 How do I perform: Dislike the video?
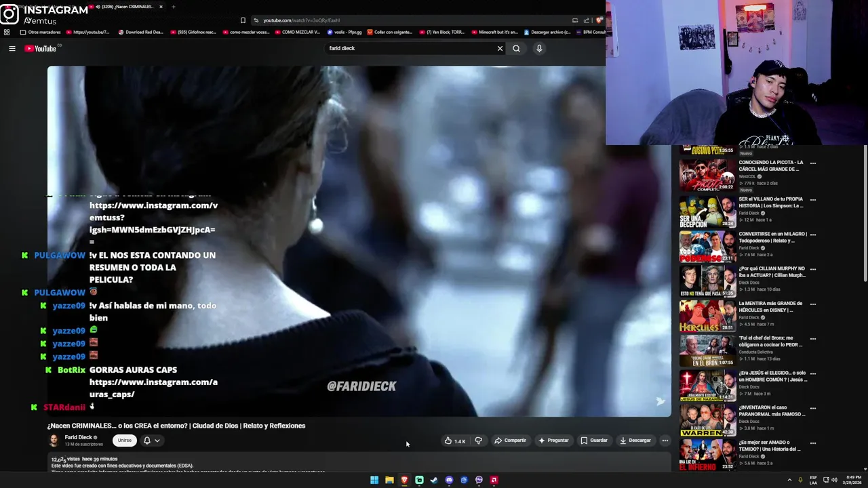coord(479,441)
